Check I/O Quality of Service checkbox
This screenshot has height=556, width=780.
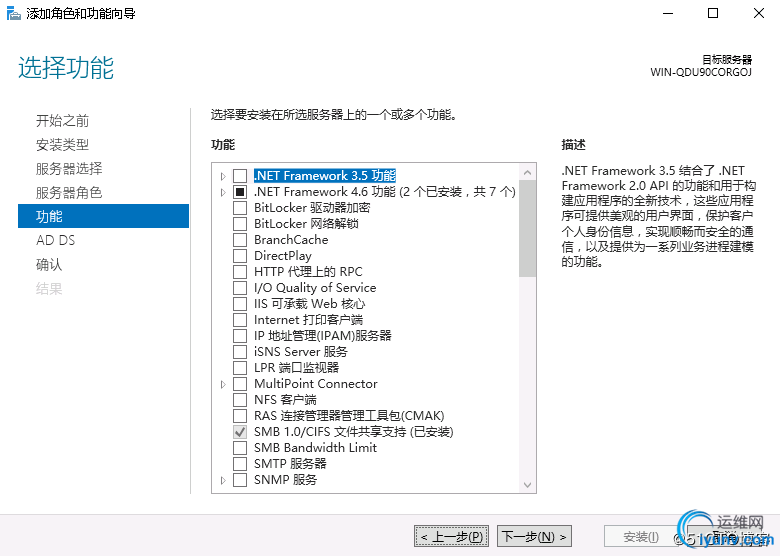(240, 288)
